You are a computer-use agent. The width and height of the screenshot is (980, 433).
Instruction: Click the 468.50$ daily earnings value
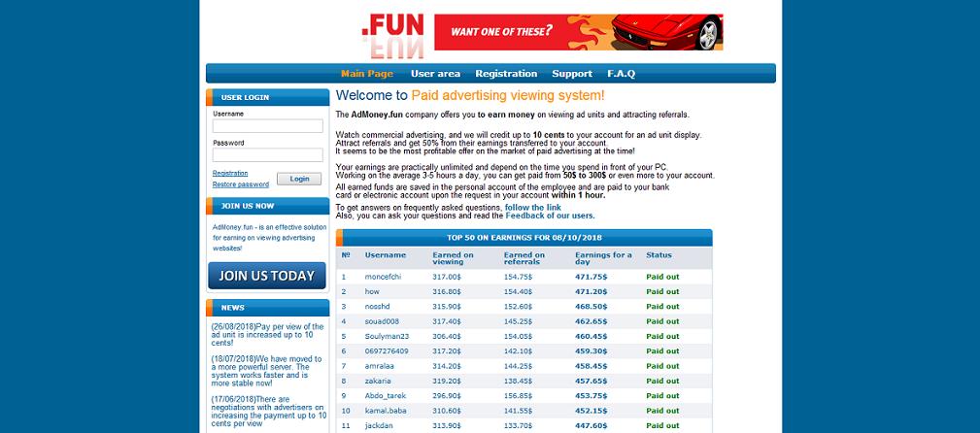(x=591, y=307)
